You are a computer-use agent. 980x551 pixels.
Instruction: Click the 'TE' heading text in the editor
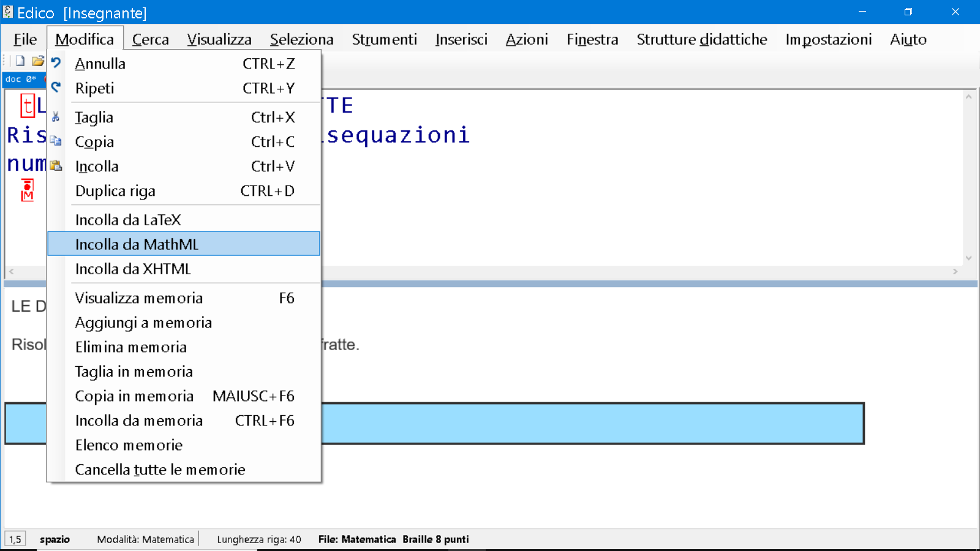[339, 105]
